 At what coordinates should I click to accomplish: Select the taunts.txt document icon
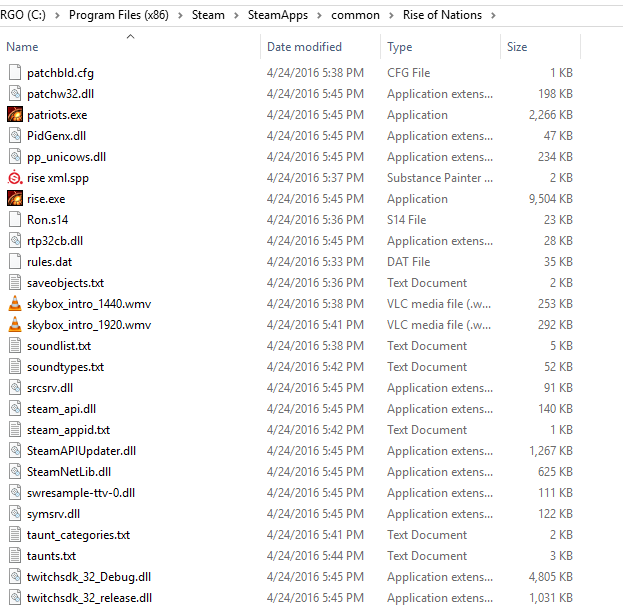pyautogui.click(x=15, y=556)
